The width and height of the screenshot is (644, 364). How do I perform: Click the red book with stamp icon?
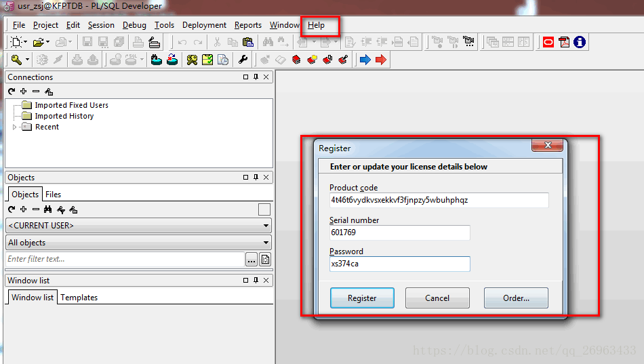[x=344, y=60]
